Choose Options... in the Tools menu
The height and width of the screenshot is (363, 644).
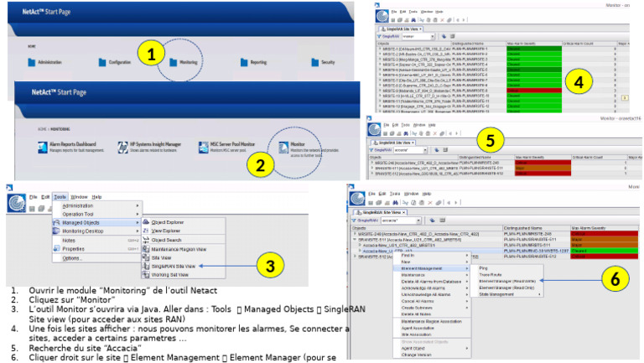pyautogui.click(x=97, y=258)
